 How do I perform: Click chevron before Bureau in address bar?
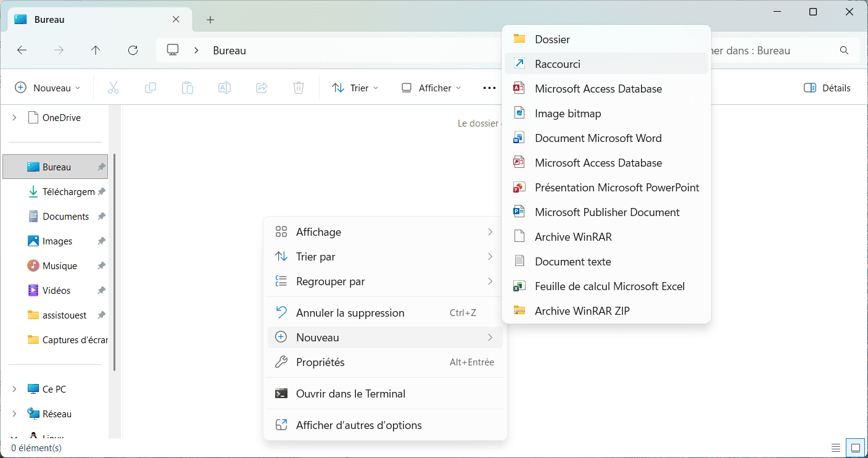click(196, 51)
